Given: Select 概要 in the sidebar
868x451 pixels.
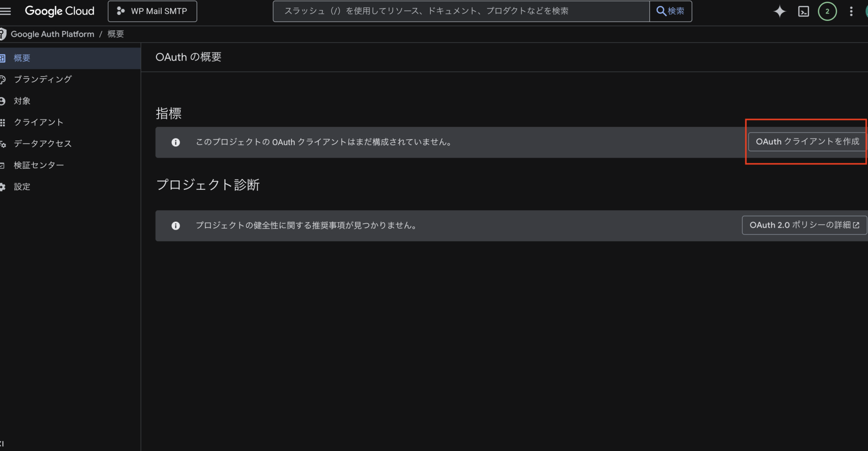Looking at the screenshot, I should (22, 58).
